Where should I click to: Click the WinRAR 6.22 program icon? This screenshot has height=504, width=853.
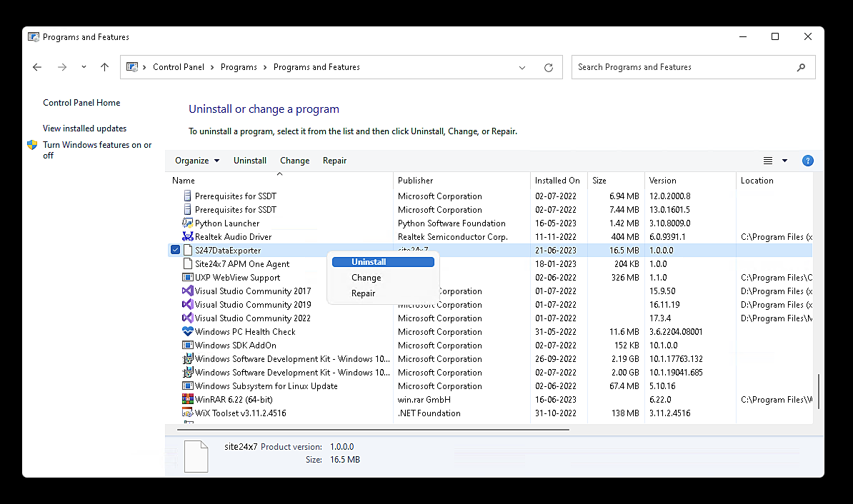coord(187,399)
